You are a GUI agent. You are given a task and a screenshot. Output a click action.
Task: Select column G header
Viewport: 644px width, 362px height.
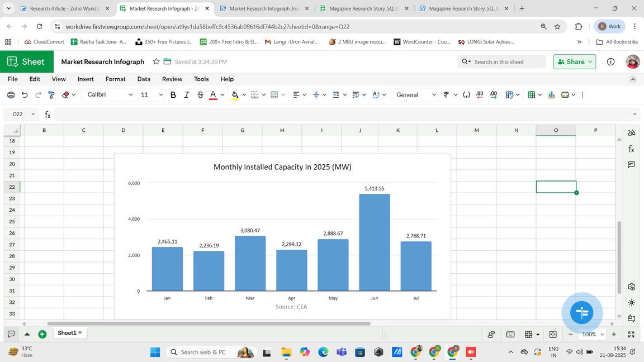click(242, 130)
